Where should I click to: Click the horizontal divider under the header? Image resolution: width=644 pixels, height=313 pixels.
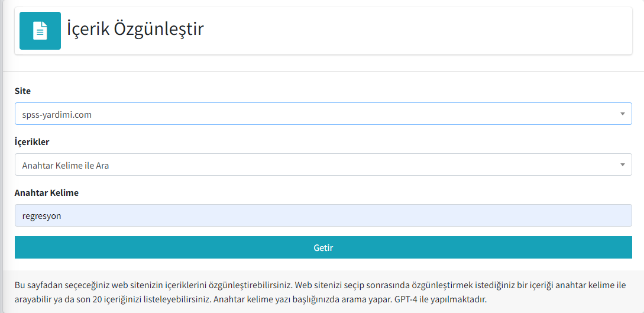[x=323, y=72]
